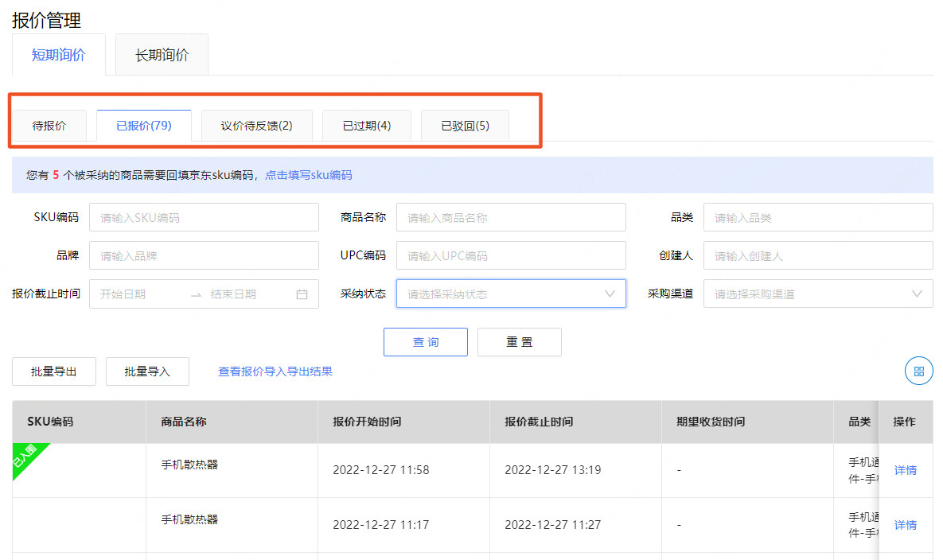Image resolution: width=943 pixels, height=560 pixels.
Task: Open the 点击填写sku编码 link
Action: (308, 174)
